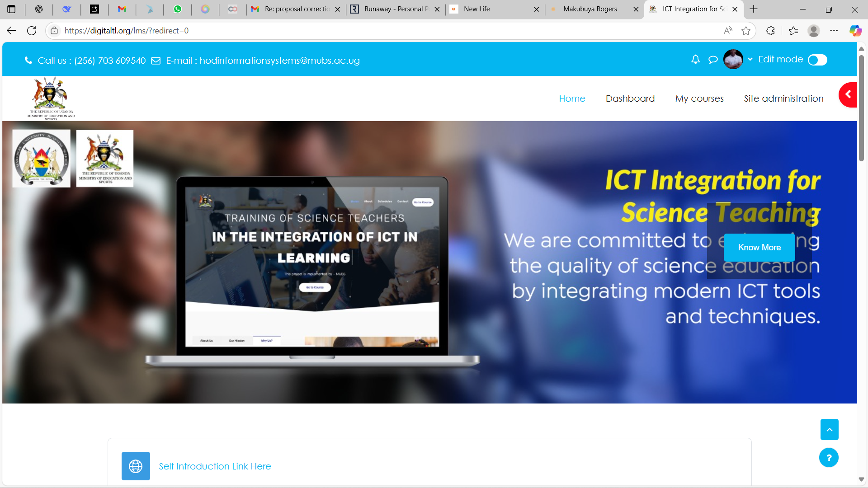Expand the user menu dropdown arrow
The width and height of the screenshot is (868, 488).
(x=750, y=59)
